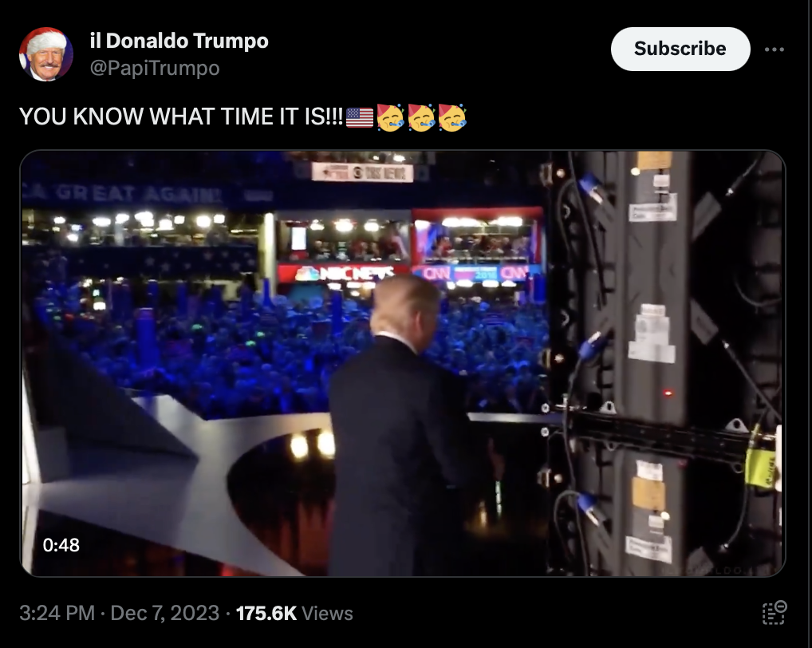812x648 pixels.
Task: Click the GREAT AGAIN banner in the video
Action: (x=124, y=194)
